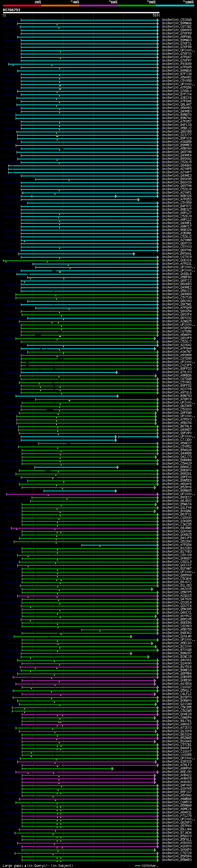Select hit label UniRef100_C5TCB1

point(177,744)
